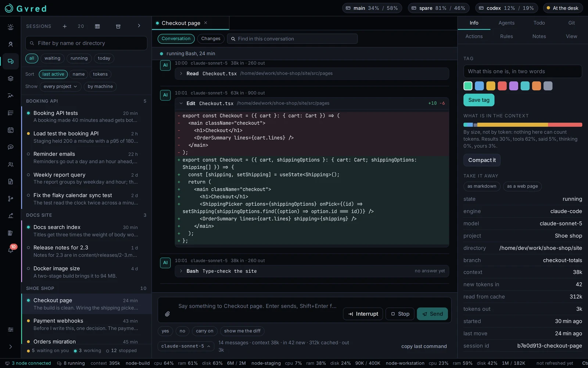Switch to the Notes tab

pyautogui.click(x=539, y=36)
